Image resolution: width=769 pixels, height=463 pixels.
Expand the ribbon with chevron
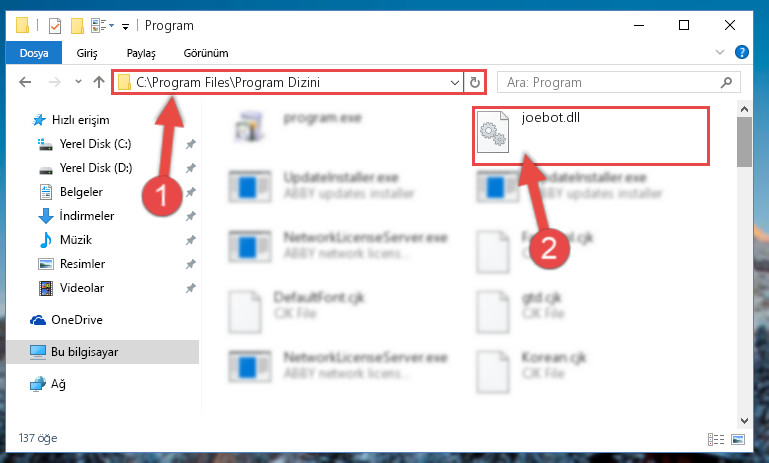point(720,52)
